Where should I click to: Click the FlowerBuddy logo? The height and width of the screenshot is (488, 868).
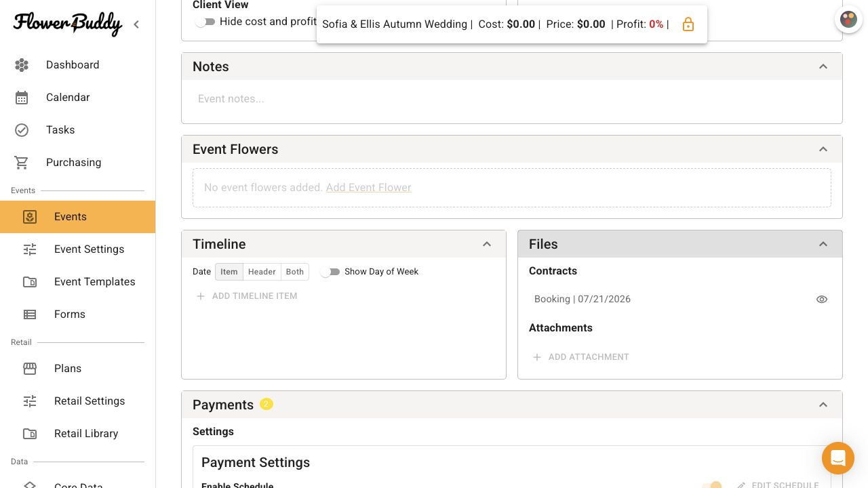point(67,24)
